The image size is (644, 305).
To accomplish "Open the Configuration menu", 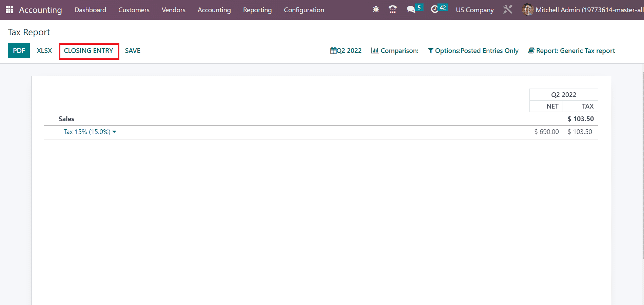I will tap(304, 10).
